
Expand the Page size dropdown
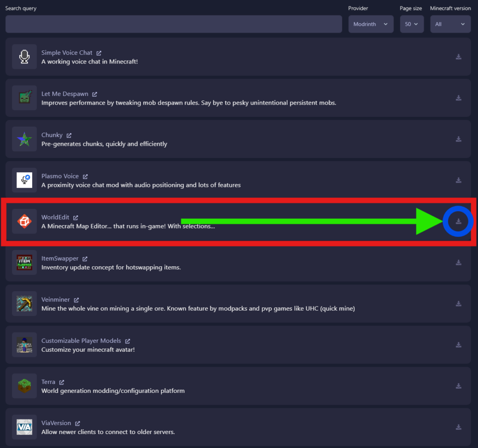(x=411, y=24)
